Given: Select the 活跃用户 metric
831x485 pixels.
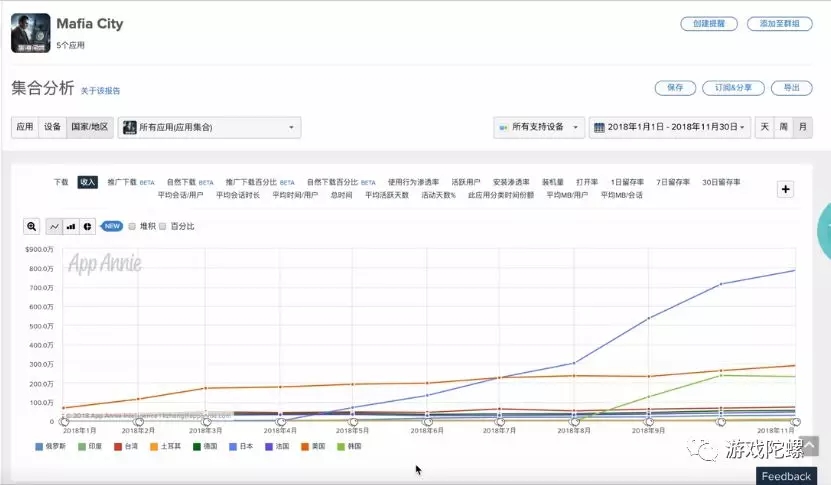Looking at the screenshot, I should pyautogui.click(x=466, y=182).
